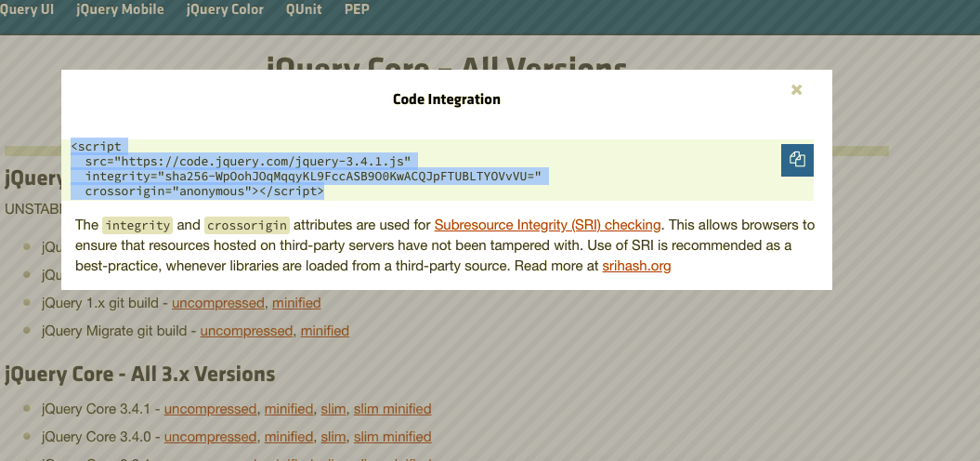This screenshot has height=461, width=980.
Task: Open jQuery Core 3.4.0 minified link
Action: (289, 437)
